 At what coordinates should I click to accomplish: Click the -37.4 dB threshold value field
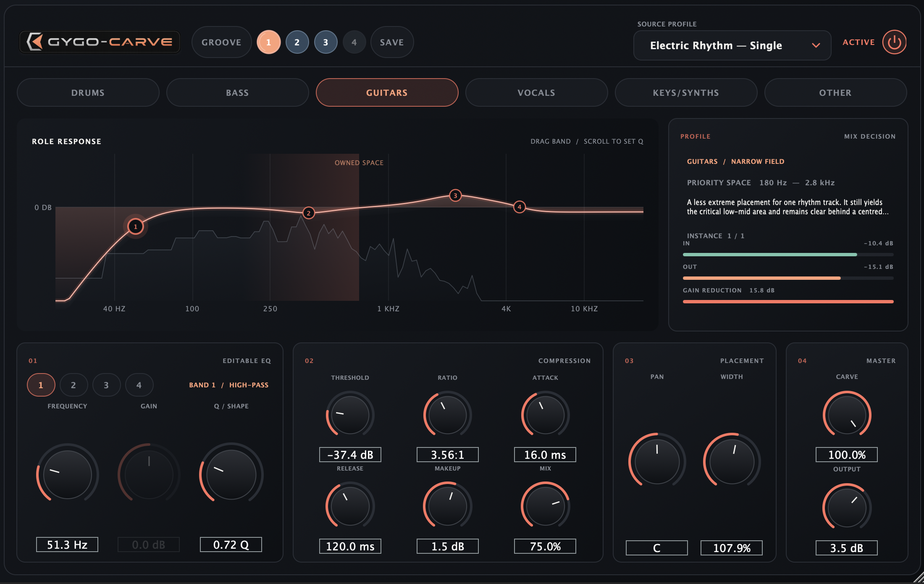click(350, 455)
